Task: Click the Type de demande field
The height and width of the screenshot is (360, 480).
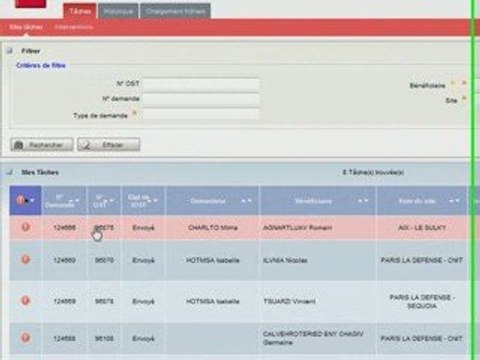Action: (x=201, y=114)
